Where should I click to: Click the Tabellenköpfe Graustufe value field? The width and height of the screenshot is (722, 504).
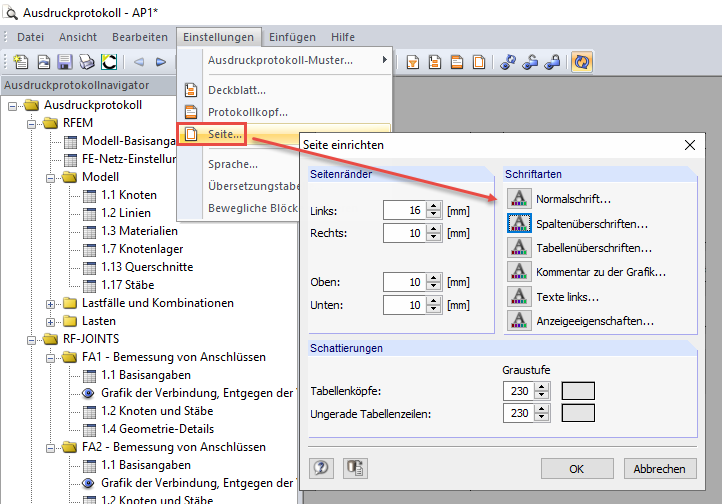coord(519,391)
